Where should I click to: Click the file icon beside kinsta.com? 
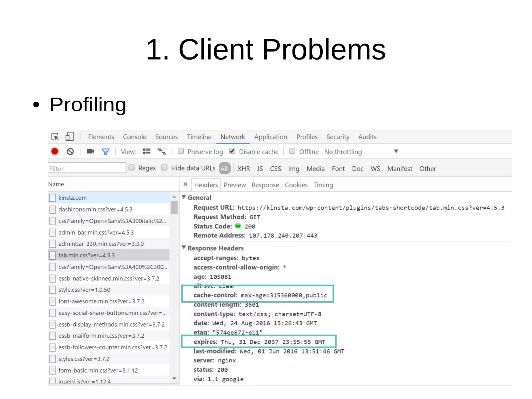(52, 198)
